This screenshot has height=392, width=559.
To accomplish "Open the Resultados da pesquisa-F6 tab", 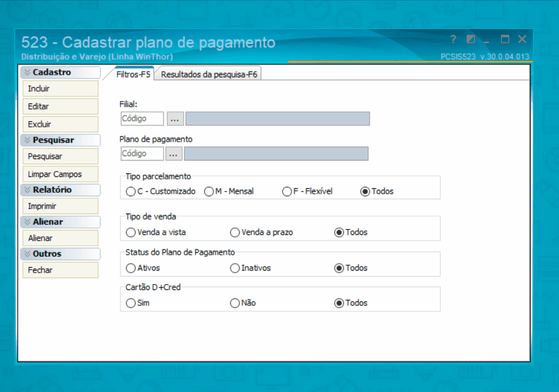I will tap(209, 74).
